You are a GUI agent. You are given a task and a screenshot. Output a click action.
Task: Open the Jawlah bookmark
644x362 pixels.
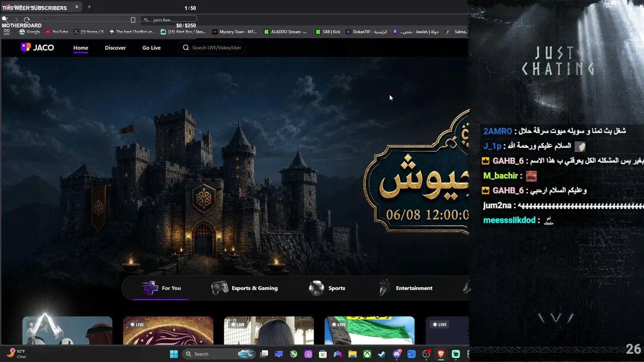[x=416, y=32]
